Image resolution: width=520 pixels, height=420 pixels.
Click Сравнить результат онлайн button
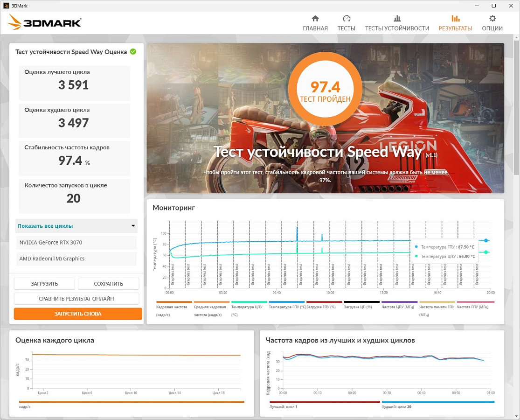pos(76,299)
